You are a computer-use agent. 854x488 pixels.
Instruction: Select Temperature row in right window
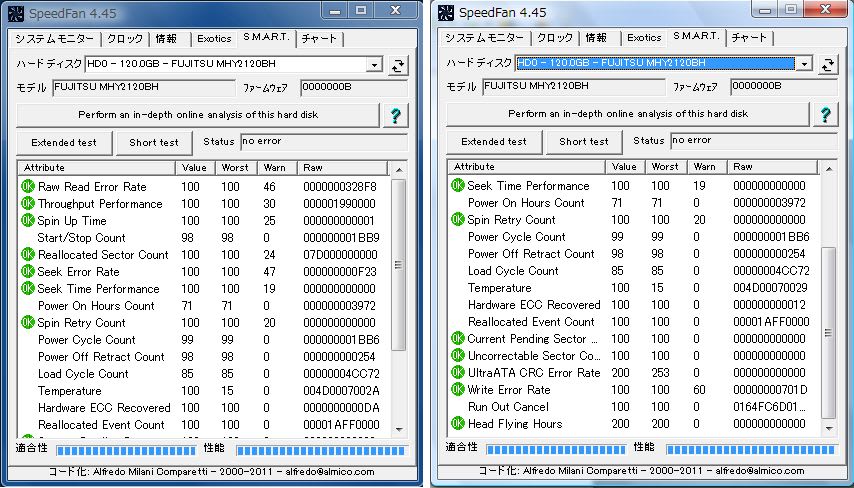pyautogui.click(x=635, y=287)
